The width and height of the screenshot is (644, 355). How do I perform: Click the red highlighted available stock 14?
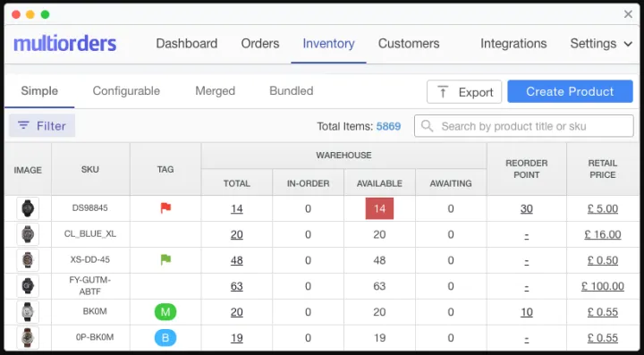[x=379, y=208]
